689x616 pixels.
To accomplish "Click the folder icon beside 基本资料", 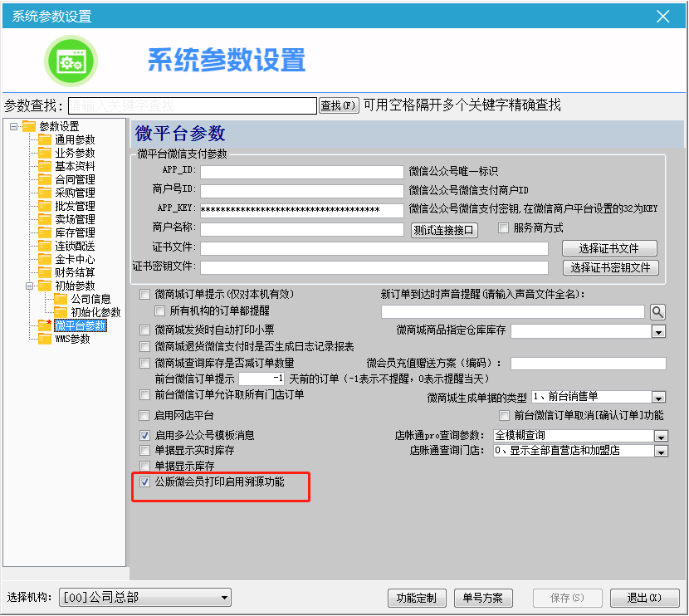I will tap(45, 166).
